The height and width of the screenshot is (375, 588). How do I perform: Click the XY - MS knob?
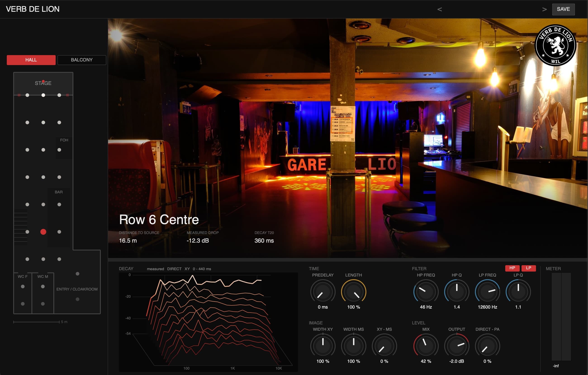[384, 346]
